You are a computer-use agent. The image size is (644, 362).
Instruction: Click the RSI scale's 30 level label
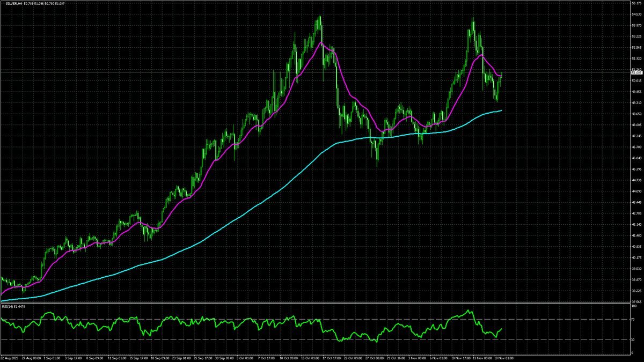click(x=634, y=340)
